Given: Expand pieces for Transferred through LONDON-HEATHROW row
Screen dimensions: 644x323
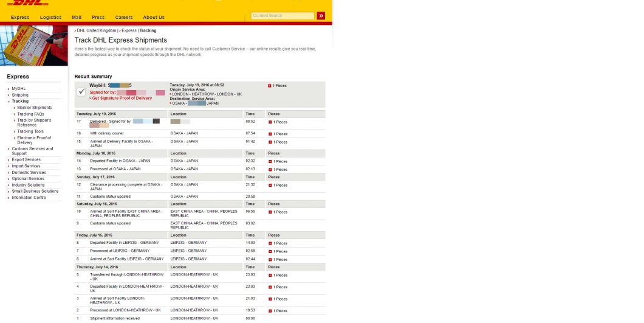Looking at the screenshot, I should [270, 276].
